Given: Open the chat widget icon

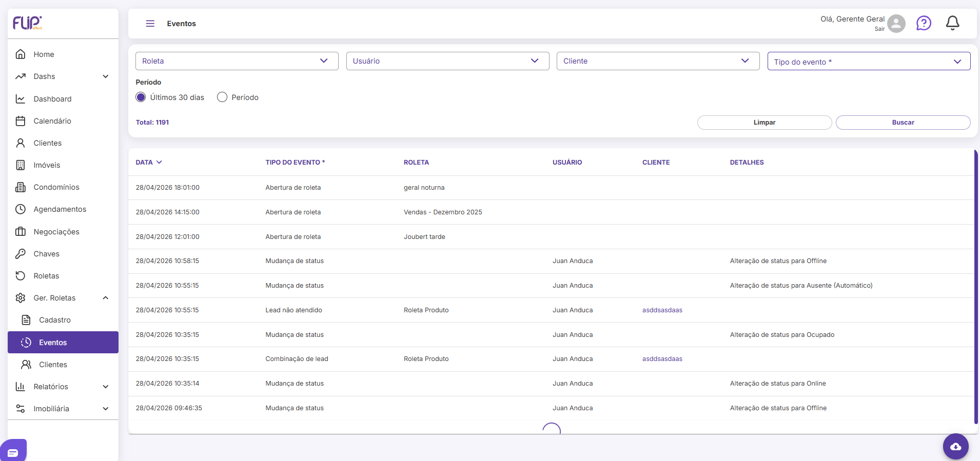Looking at the screenshot, I should click(x=13, y=452).
